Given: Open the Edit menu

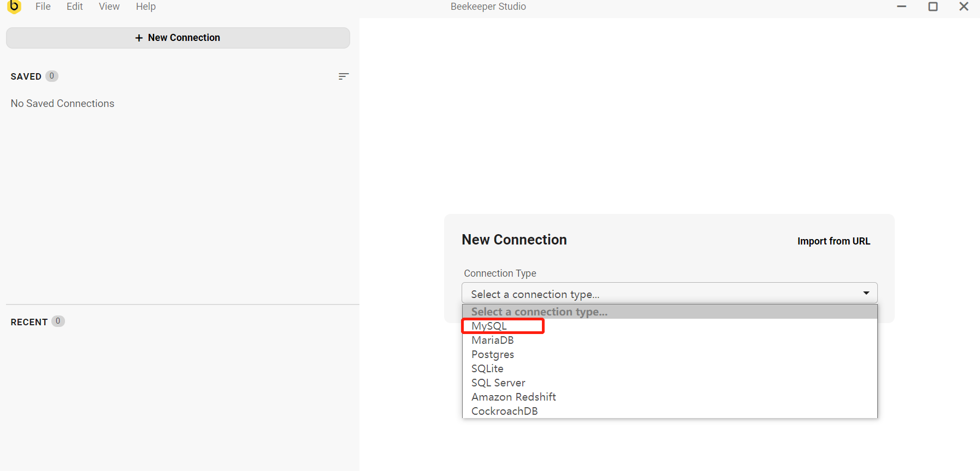Looking at the screenshot, I should [x=75, y=7].
